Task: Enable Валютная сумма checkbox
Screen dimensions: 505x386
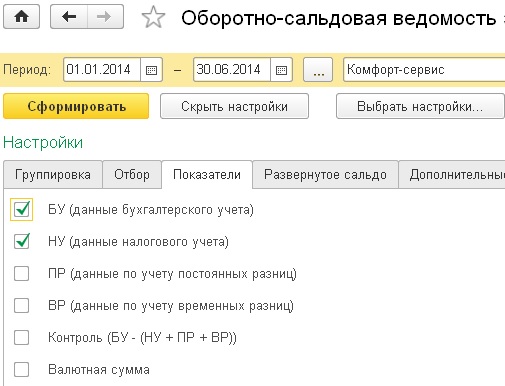Action: point(22,369)
